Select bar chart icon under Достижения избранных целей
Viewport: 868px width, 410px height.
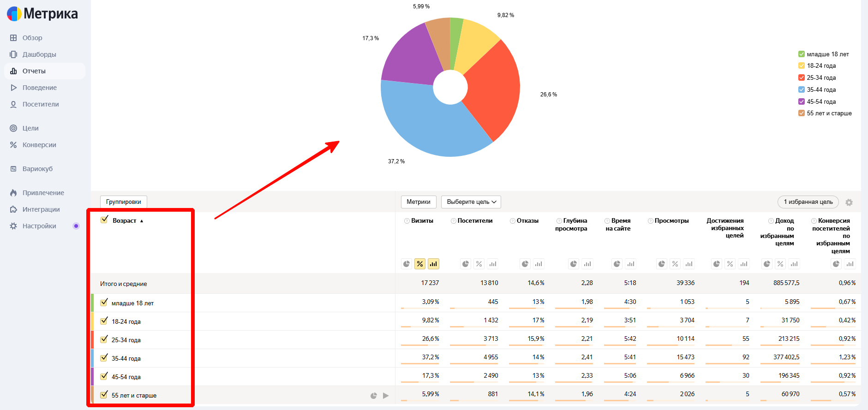(744, 264)
